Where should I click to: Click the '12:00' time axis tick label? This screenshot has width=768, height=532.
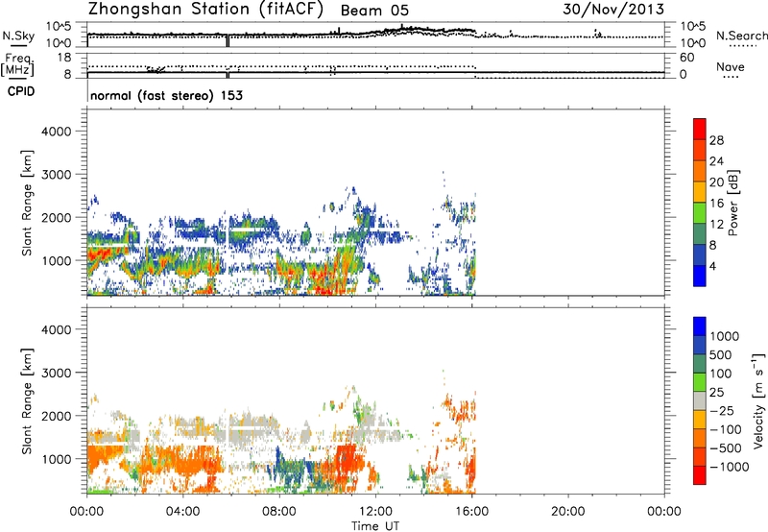[x=375, y=512]
